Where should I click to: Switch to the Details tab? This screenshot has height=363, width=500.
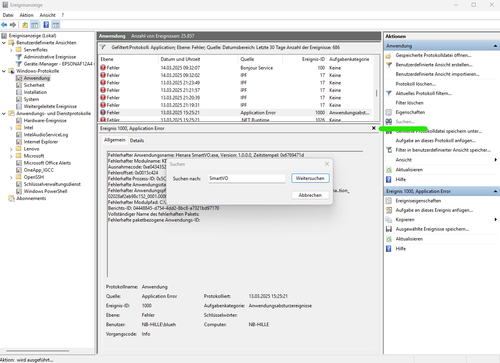pos(137,140)
